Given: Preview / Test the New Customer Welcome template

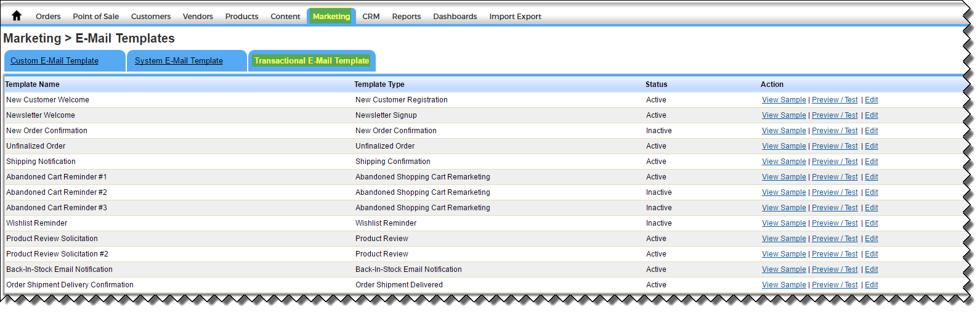Looking at the screenshot, I should click(x=835, y=100).
